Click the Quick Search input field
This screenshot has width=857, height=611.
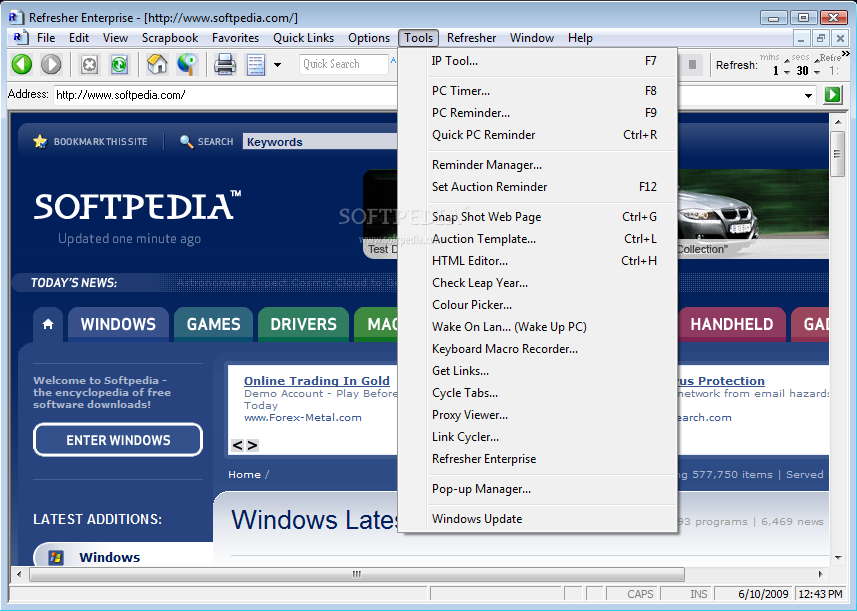pos(343,64)
